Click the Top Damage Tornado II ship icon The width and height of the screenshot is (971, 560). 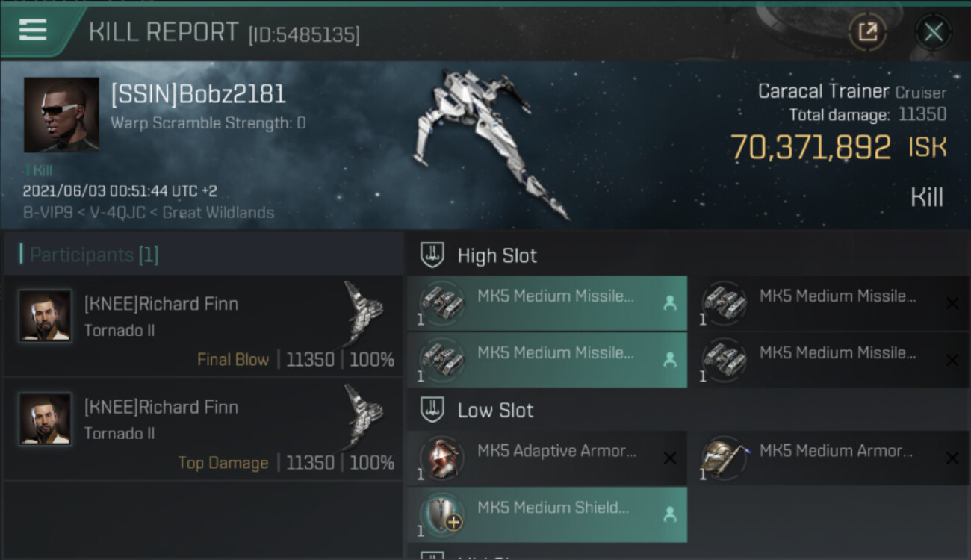point(362,415)
